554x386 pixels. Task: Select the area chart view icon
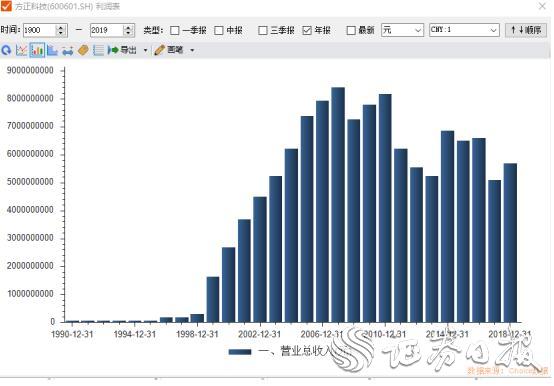click(52, 51)
